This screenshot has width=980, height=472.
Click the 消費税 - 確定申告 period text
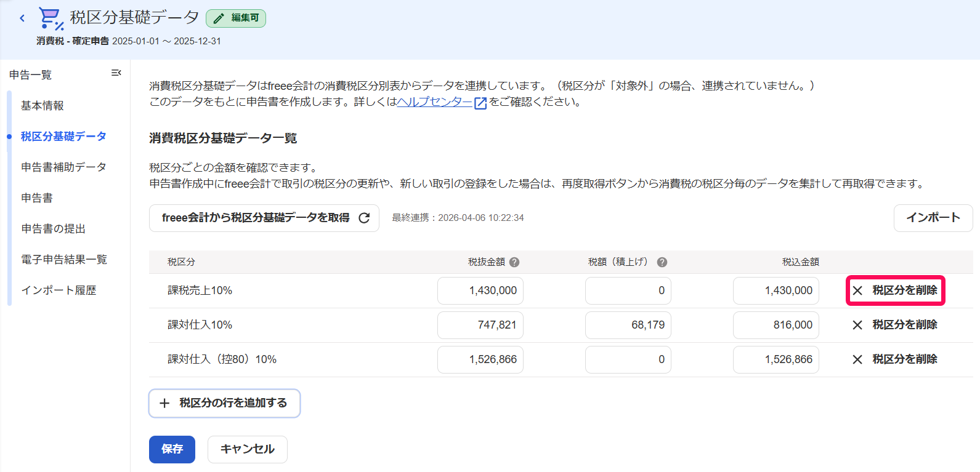128,41
